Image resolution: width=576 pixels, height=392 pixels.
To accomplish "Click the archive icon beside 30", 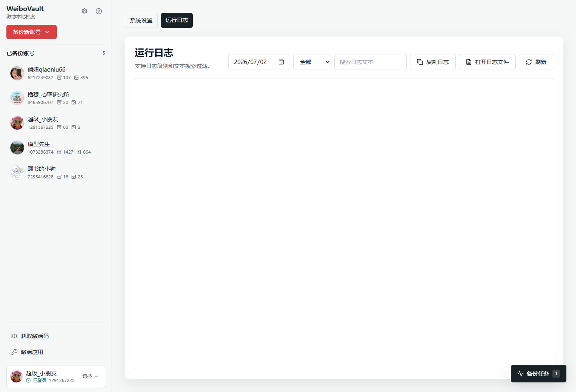I will tap(59, 102).
